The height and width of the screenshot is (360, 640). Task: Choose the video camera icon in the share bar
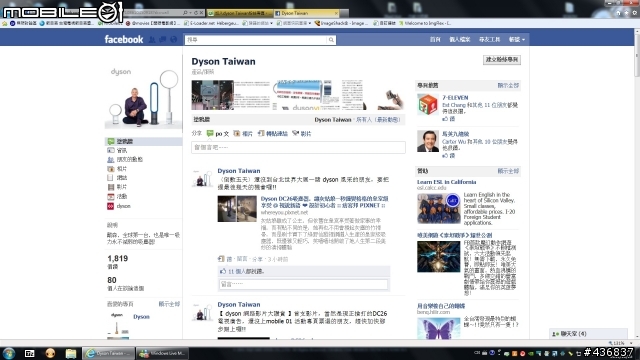[x=296, y=133]
